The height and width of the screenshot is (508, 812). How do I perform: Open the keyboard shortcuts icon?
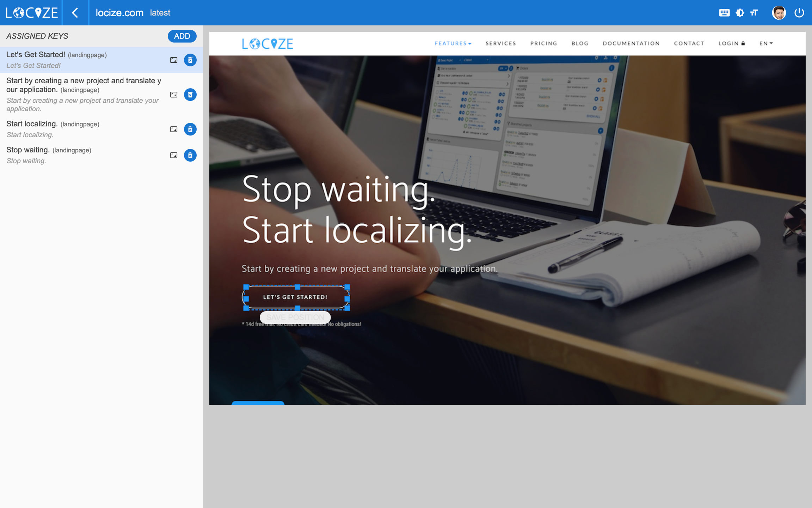click(724, 13)
